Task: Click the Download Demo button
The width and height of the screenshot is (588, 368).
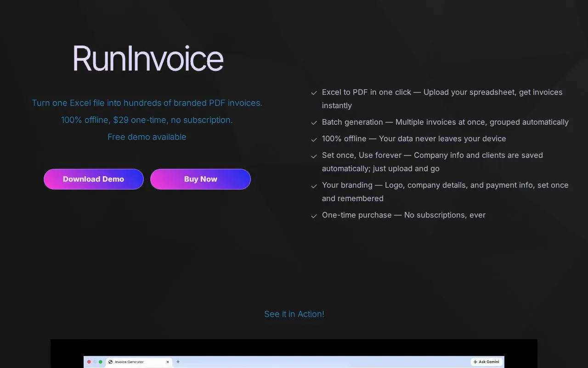Action: pyautogui.click(x=94, y=179)
